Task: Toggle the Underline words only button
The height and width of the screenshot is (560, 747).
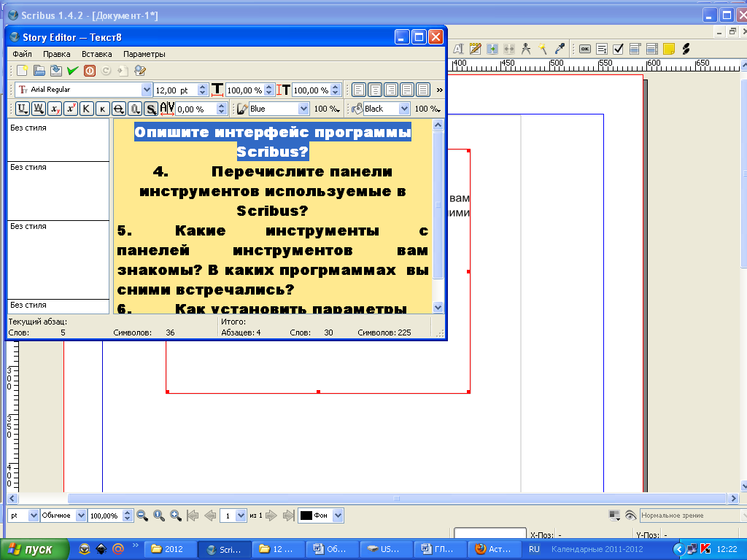Action: click(39, 109)
